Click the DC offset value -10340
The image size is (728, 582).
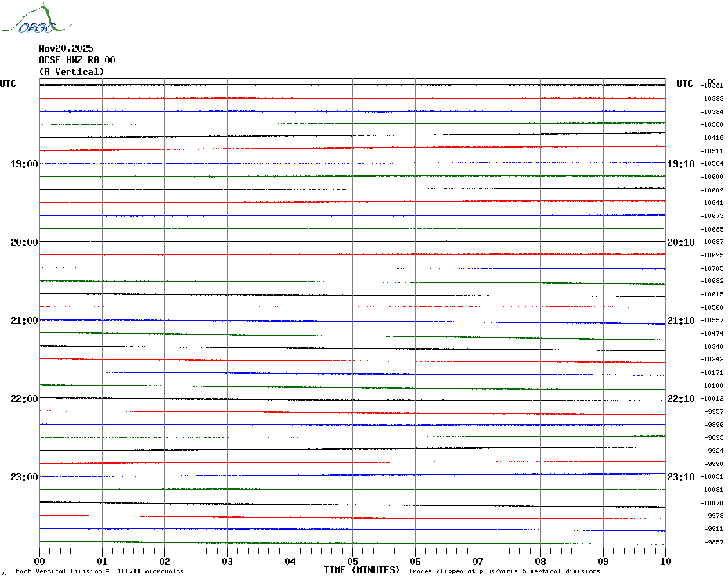click(x=712, y=347)
